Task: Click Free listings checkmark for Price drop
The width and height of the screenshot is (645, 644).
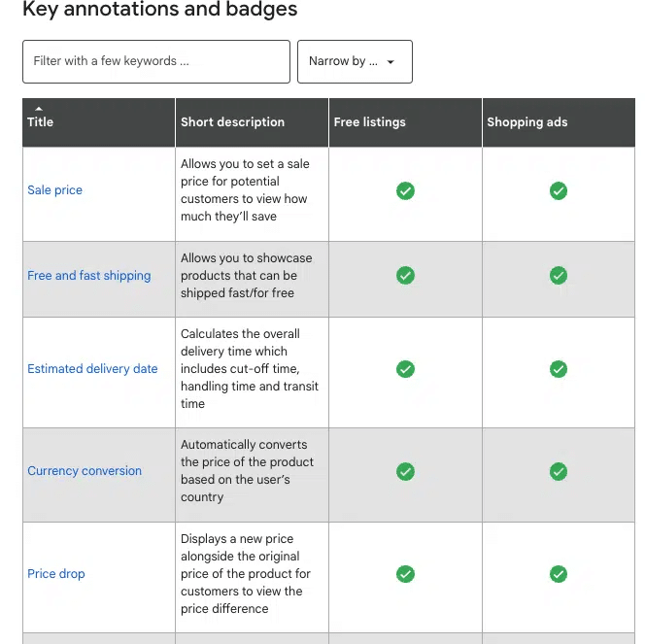Action: tap(405, 574)
